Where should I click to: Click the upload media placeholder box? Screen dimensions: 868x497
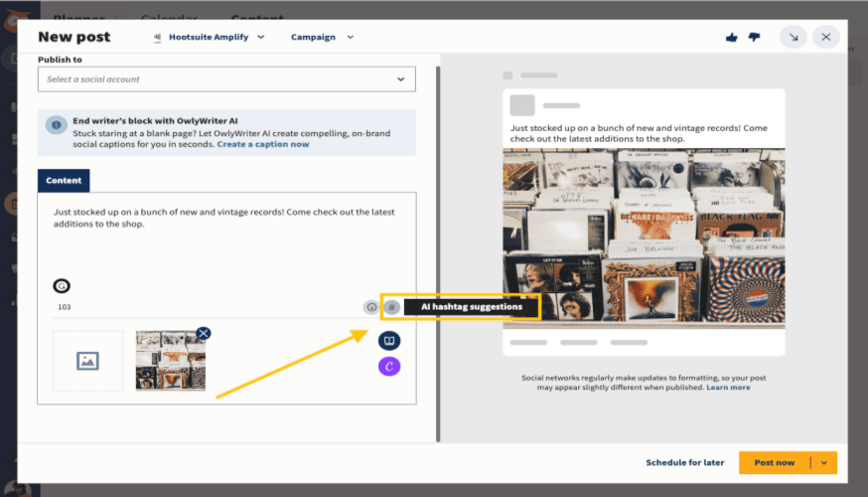(88, 360)
